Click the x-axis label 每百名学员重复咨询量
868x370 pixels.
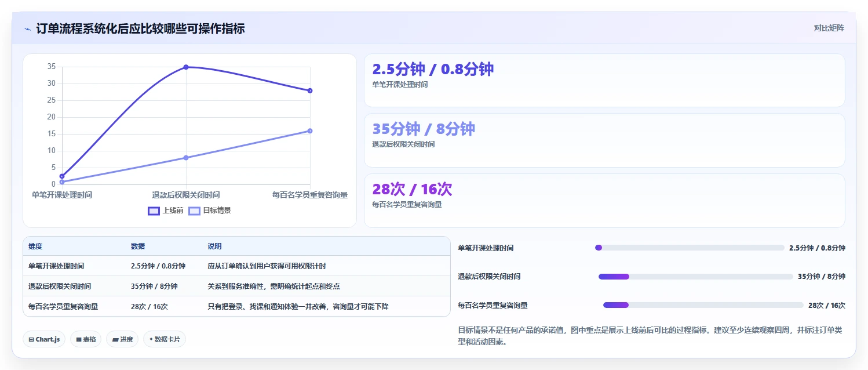click(x=310, y=195)
